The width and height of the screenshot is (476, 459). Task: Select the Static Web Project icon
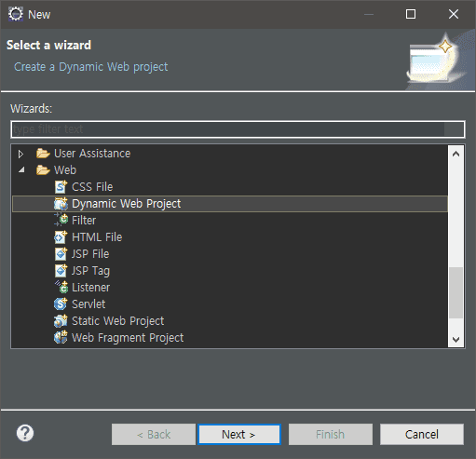click(x=61, y=321)
